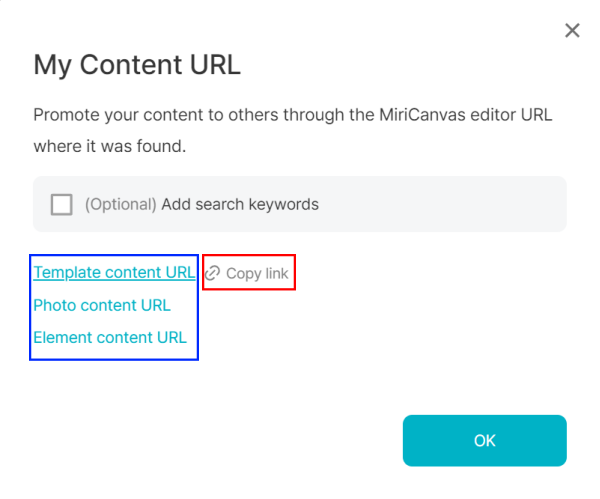Click the "(Optional)" text

(x=120, y=204)
